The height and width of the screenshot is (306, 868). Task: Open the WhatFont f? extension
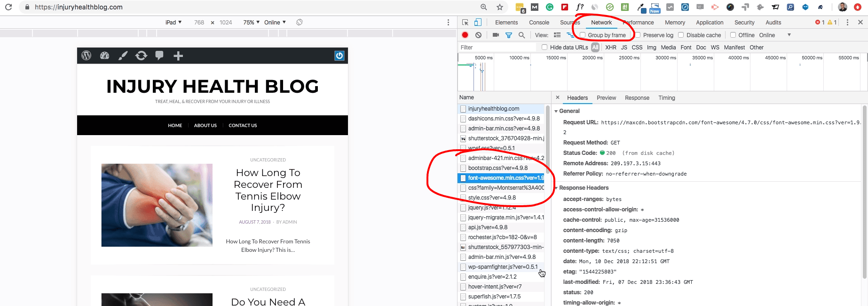click(x=580, y=7)
